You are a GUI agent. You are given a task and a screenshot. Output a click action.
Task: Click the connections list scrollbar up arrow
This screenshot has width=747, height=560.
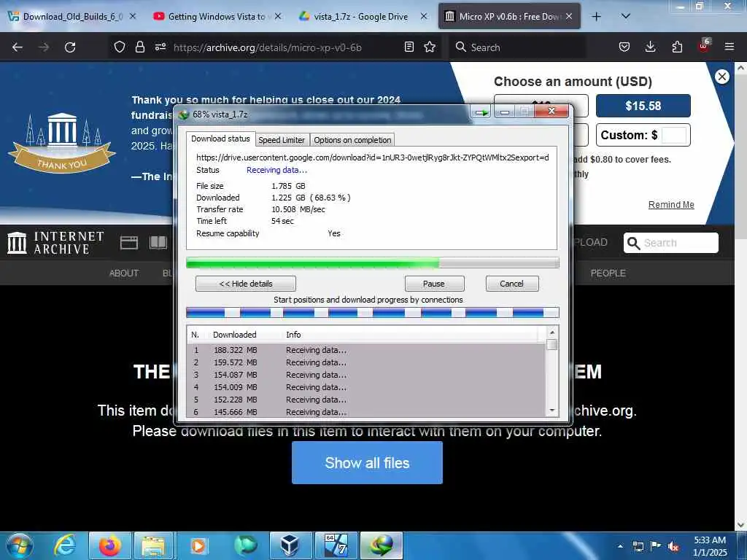(x=552, y=332)
